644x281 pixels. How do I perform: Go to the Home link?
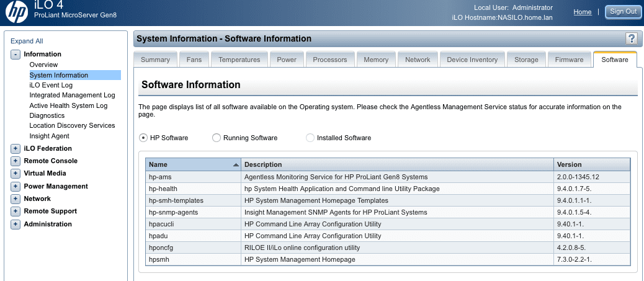click(x=582, y=12)
